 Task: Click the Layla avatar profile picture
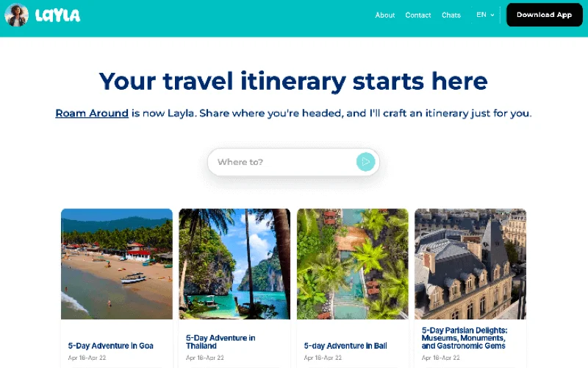(x=16, y=15)
